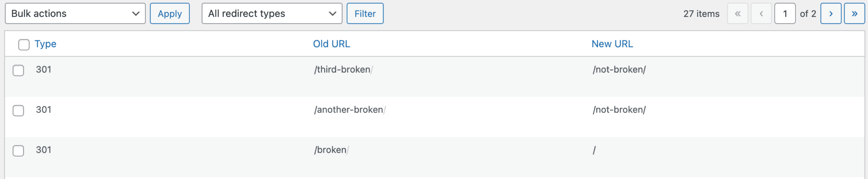Click the previous page arrow

tap(761, 14)
